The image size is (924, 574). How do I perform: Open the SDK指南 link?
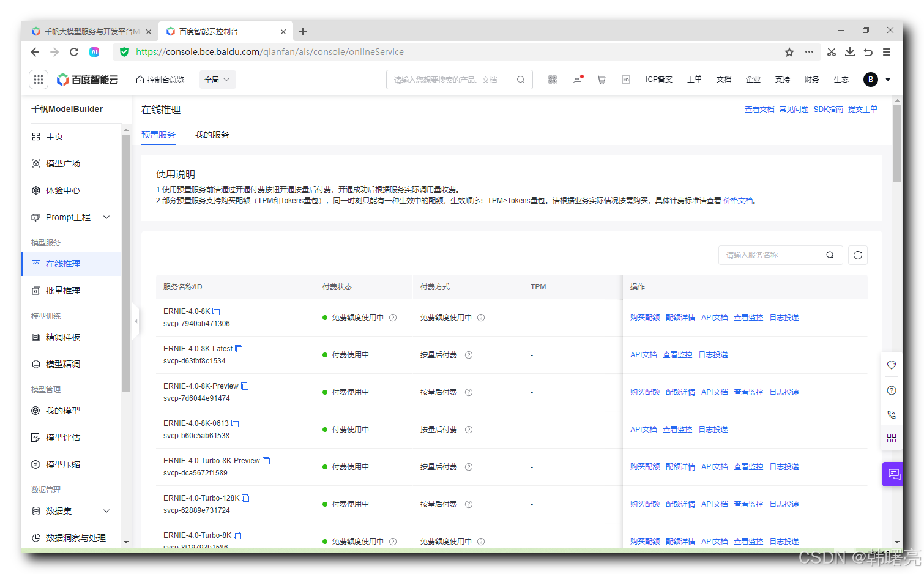[x=828, y=110]
